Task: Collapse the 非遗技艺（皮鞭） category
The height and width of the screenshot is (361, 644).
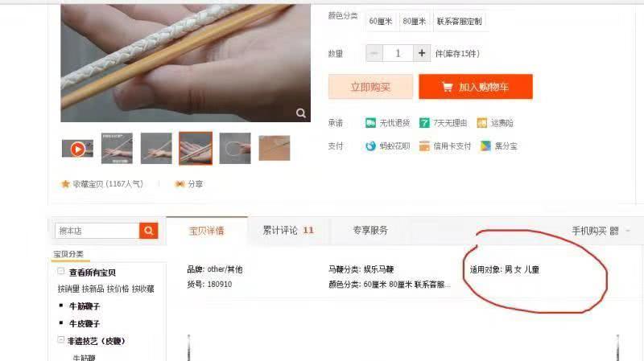Action: pyautogui.click(x=61, y=340)
